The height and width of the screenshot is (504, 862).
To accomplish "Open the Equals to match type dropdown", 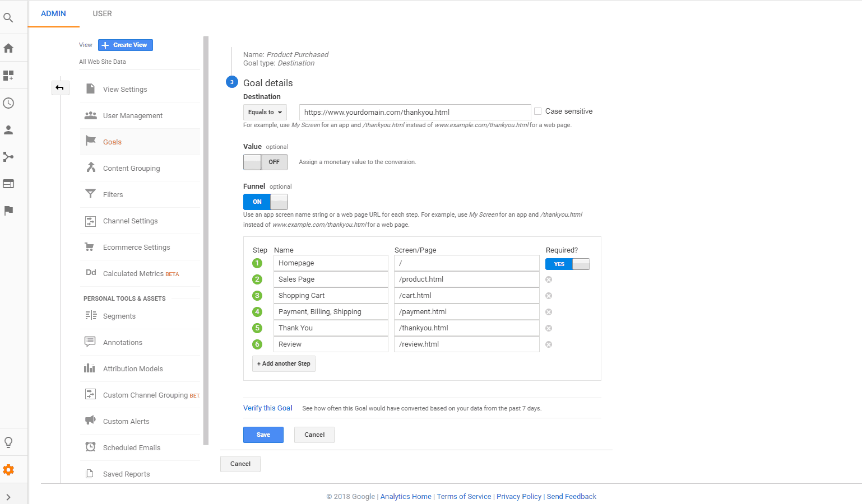I will coord(265,112).
